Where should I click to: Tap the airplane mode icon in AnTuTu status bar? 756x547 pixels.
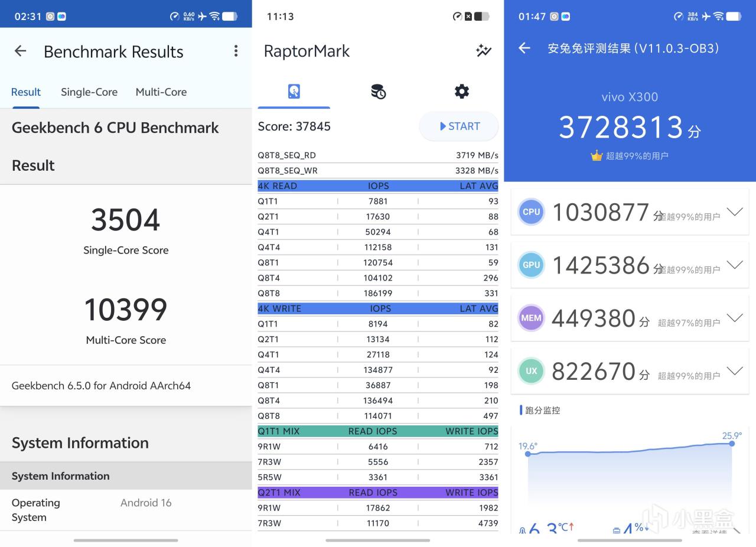point(706,17)
